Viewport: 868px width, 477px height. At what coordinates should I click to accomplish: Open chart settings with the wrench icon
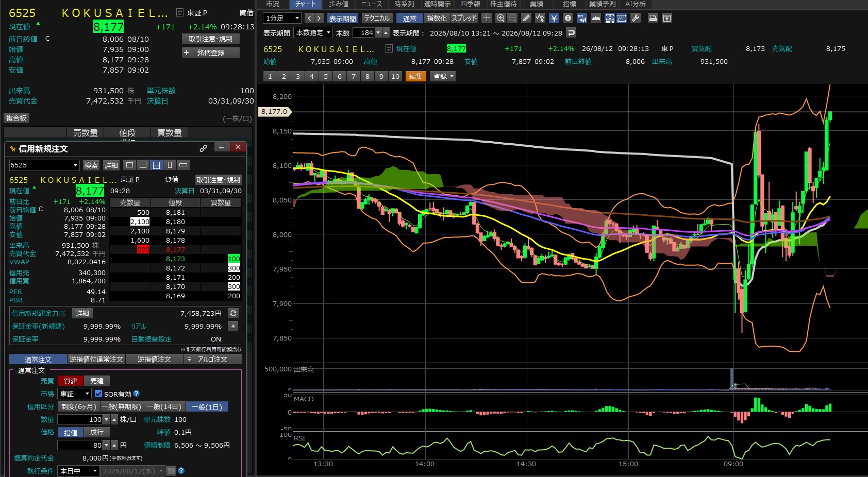click(x=636, y=18)
